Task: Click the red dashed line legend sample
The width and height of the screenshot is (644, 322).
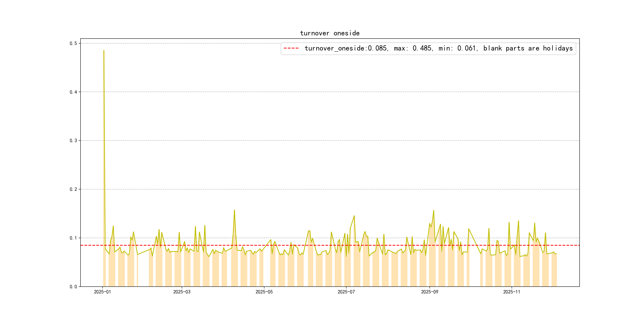Action: click(x=291, y=48)
